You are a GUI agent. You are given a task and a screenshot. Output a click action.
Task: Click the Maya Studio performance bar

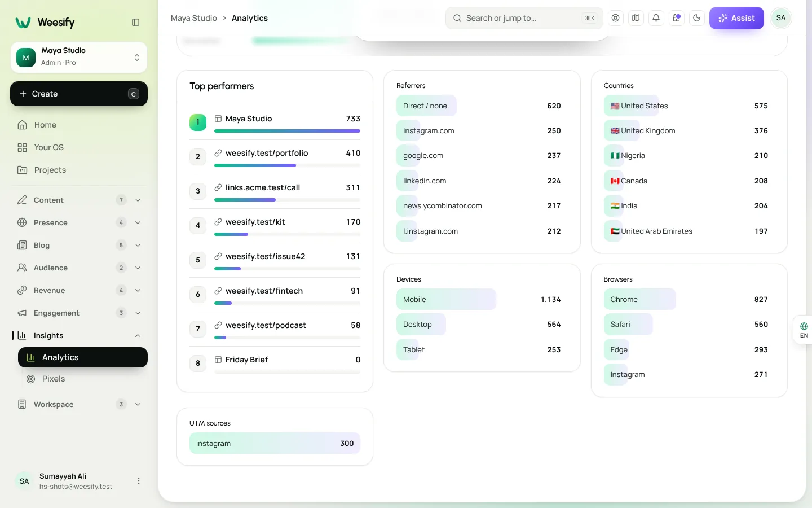[287, 131]
